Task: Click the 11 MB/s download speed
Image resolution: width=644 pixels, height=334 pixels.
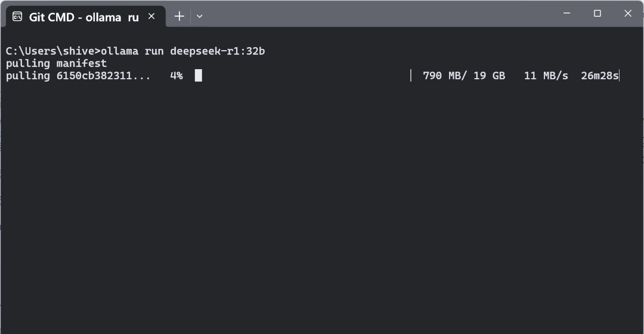Action: pyautogui.click(x=546, y=76)
